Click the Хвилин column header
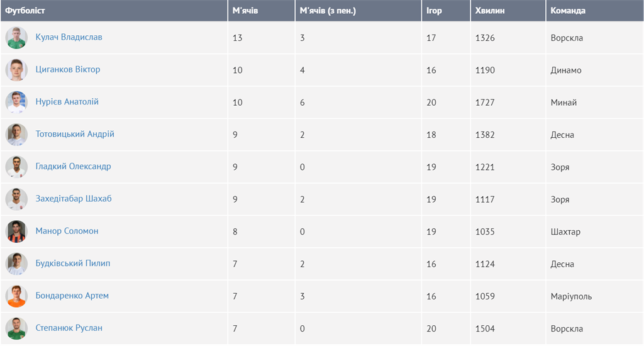 coord(490,11)
